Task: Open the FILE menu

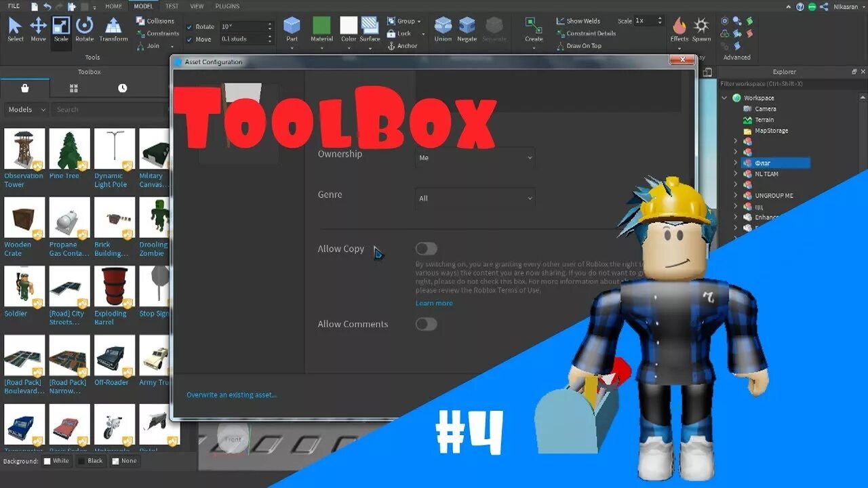Action: pos(14,6)
